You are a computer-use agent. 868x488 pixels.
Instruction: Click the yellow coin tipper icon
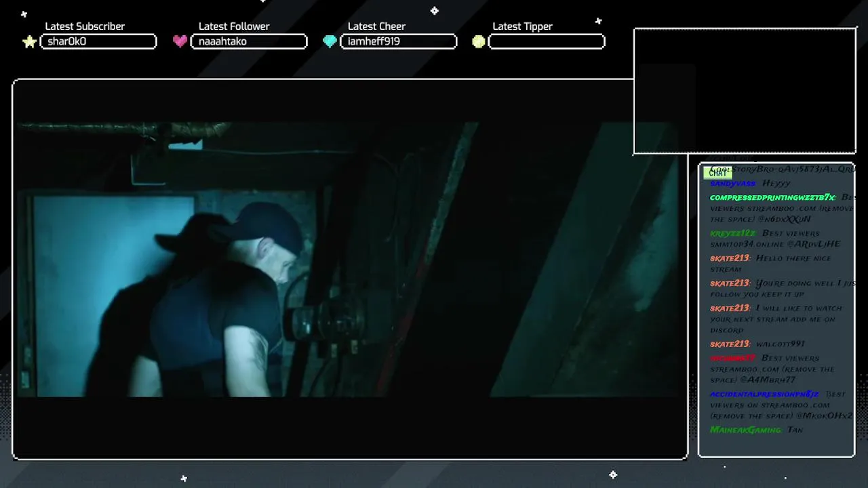point(479,41)
